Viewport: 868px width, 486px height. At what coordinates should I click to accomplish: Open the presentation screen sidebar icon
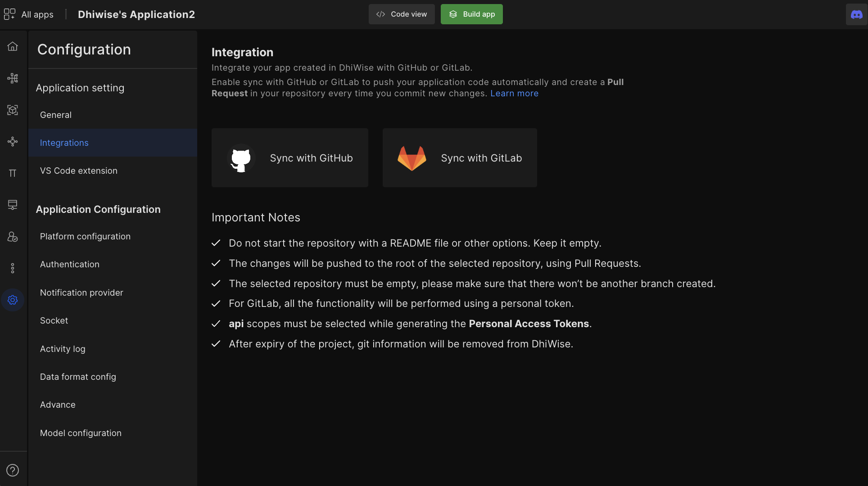(x=13, y=205)
